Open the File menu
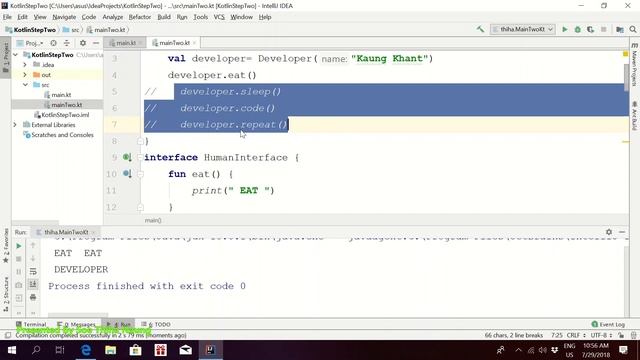 [x=7, y=17]
